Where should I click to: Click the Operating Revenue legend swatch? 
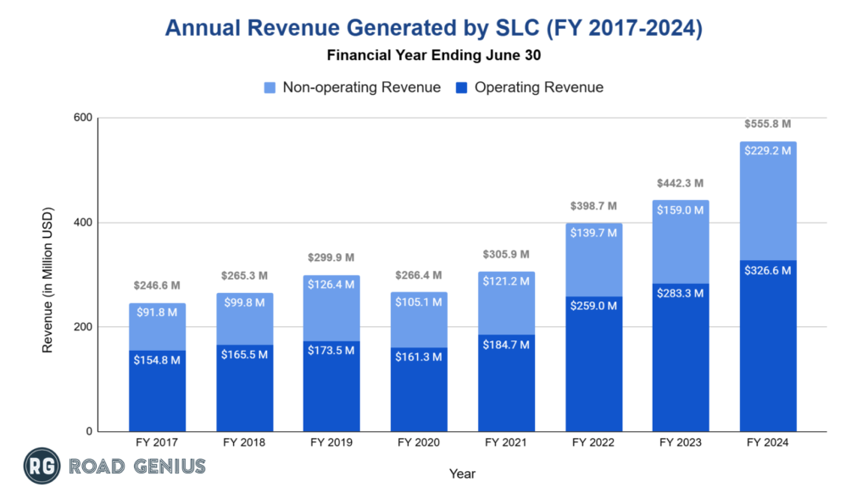pos(460,87)
